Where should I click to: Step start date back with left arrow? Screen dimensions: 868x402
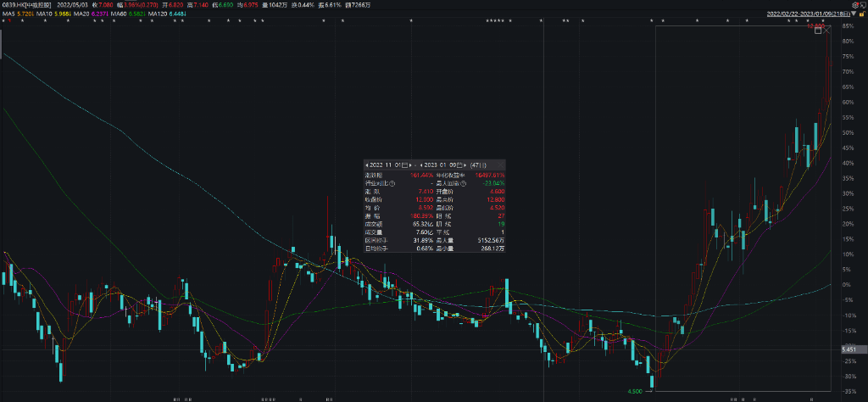[365, 164]
